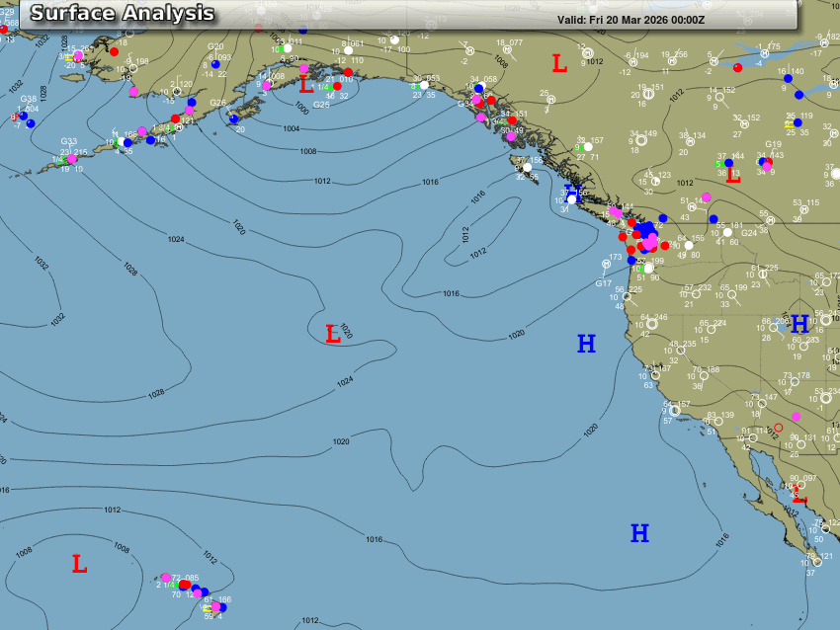Select the G24 station label
840x630 pixels.
point(749,234)
